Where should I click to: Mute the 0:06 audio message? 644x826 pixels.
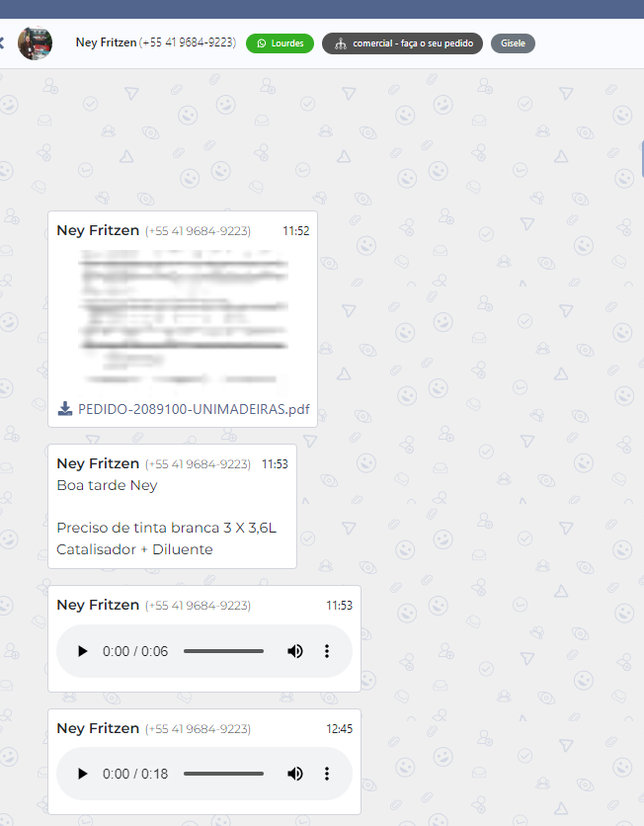[294, 651]
